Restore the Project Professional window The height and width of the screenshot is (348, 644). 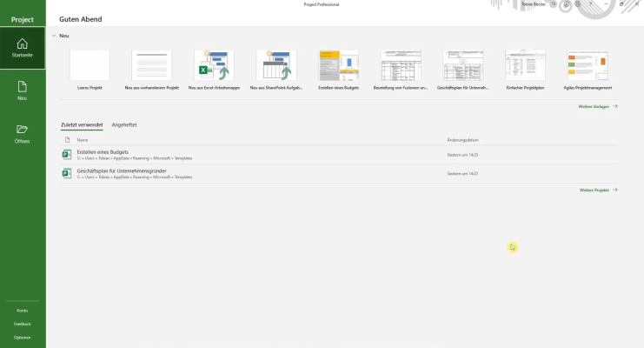621,4
